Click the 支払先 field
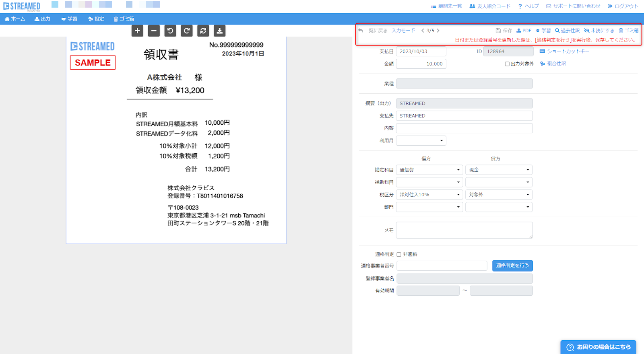The height and width of the screenshot is (354, 644). point(464,116)
